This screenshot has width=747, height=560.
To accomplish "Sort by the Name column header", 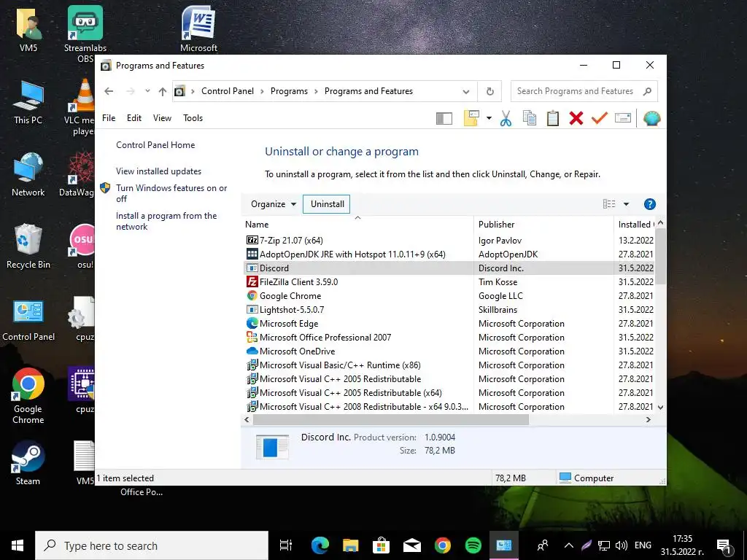I will [x=357, y=225].
